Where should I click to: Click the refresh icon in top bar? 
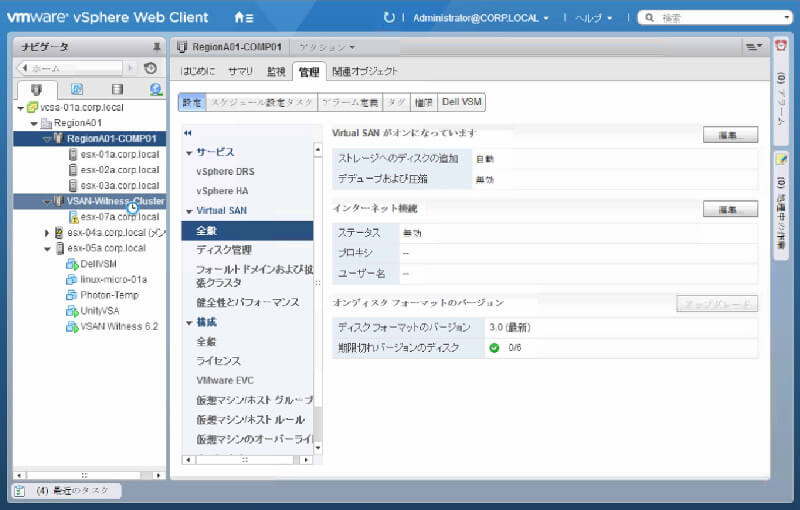pyautogui.click(x=389, y=18)
